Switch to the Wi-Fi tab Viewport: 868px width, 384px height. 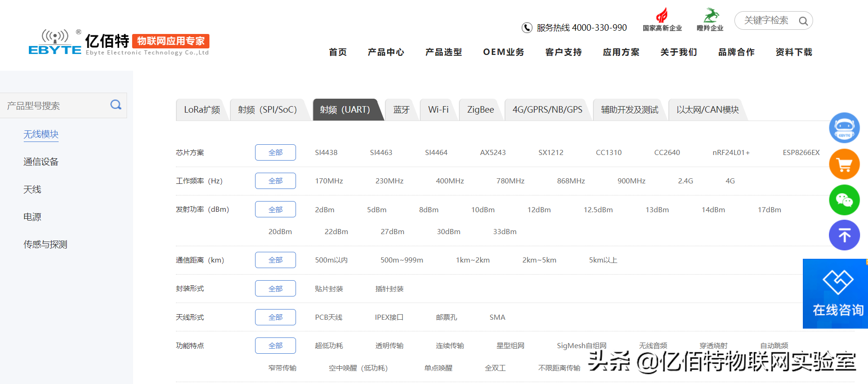pos(438,110)
